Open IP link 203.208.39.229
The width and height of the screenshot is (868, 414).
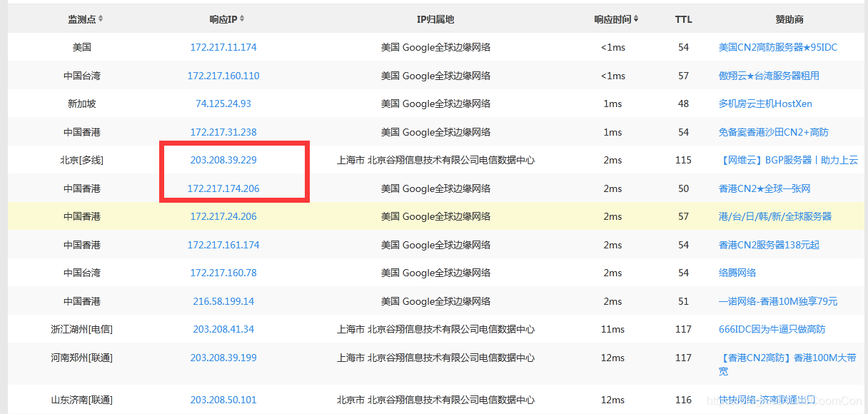point(223,160)
